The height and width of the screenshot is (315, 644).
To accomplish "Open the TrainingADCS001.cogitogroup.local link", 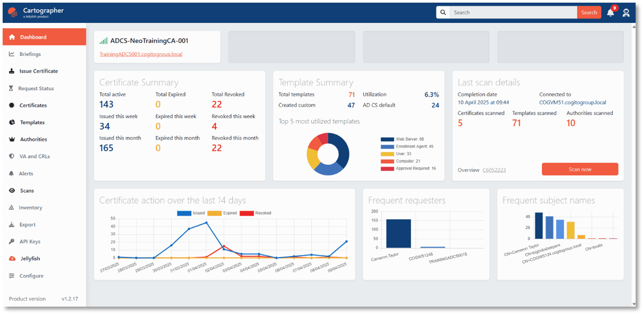I will [141, 54].
